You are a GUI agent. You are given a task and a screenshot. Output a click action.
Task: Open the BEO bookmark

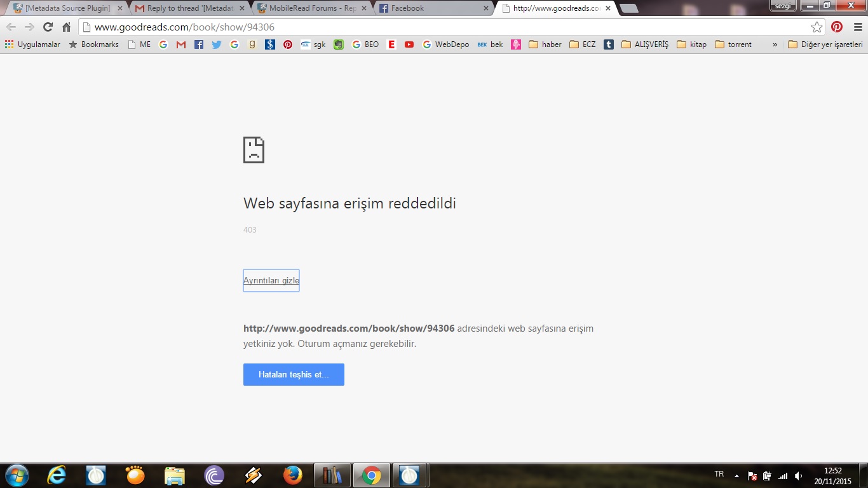click(x=365, y=44)
